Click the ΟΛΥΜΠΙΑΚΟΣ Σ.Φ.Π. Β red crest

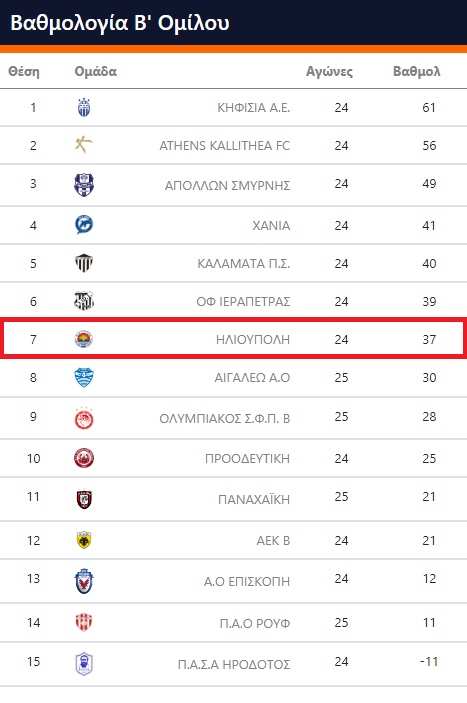(x=84, y=418)
